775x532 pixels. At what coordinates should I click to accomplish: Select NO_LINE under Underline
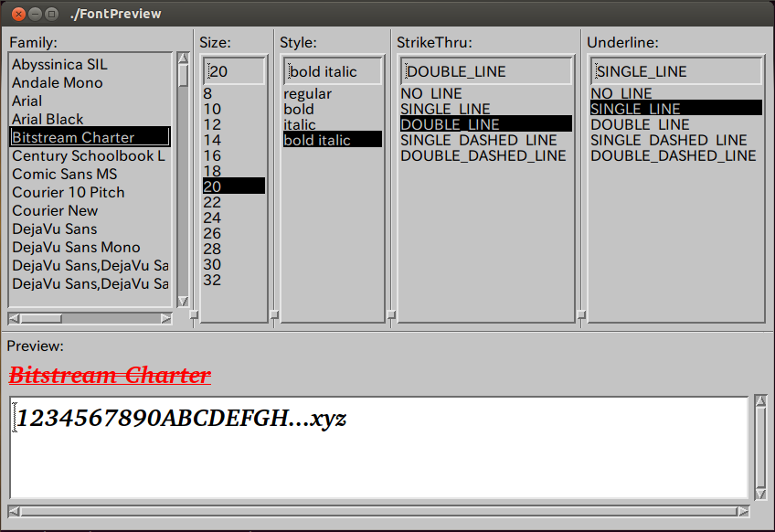[676, 93]
